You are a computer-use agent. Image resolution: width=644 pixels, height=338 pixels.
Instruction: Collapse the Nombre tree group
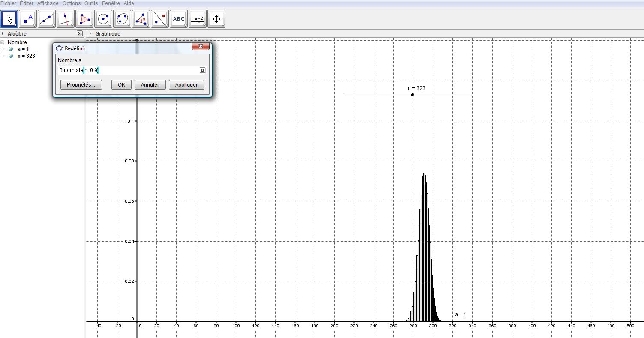(x=3, y=42)
